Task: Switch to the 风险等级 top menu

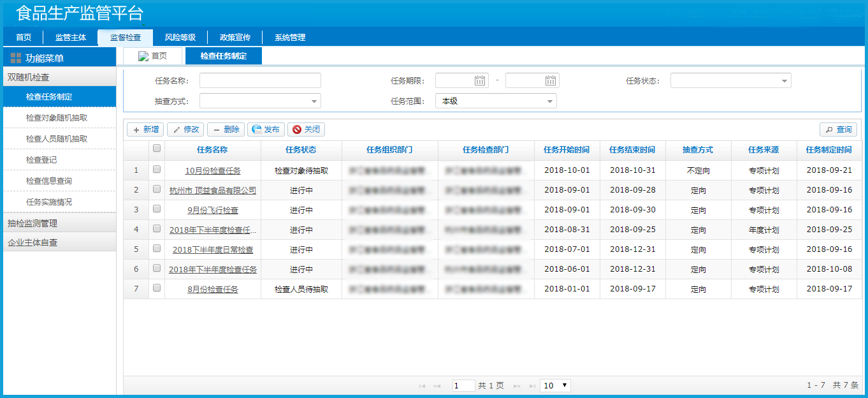Action: point(180,38)
